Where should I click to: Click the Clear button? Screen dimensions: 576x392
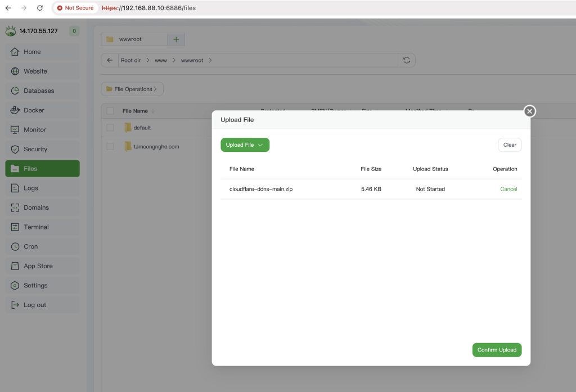pyautogui.click(x=510, y=145)
